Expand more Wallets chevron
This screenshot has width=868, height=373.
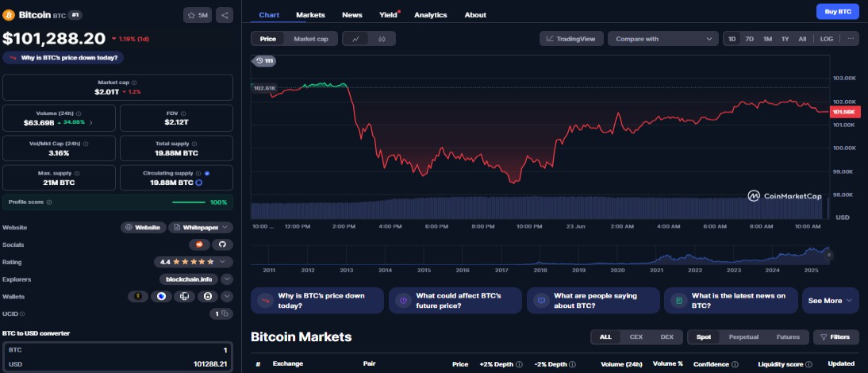pyautogui.click(x=226, y=297)
